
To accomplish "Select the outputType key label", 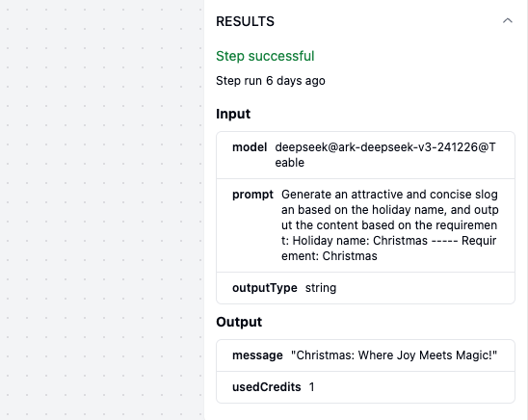I will pos(265,288).
